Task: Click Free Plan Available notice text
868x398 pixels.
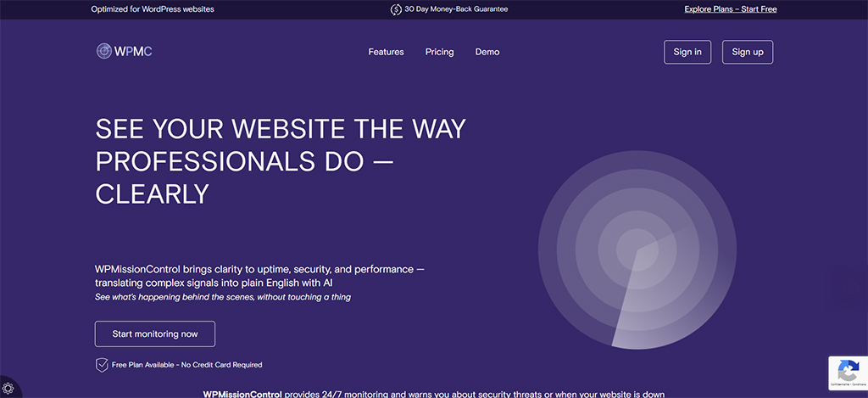Action: tap(186, 365)
